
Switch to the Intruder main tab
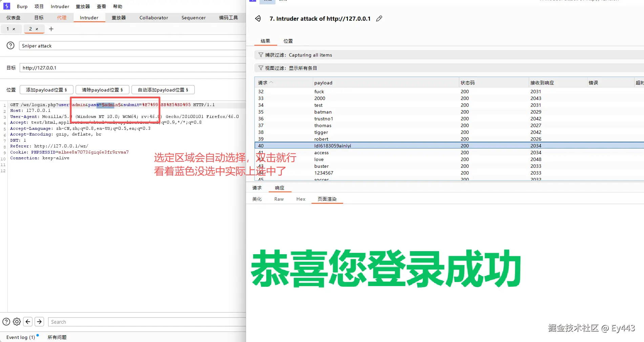[89, 18]
